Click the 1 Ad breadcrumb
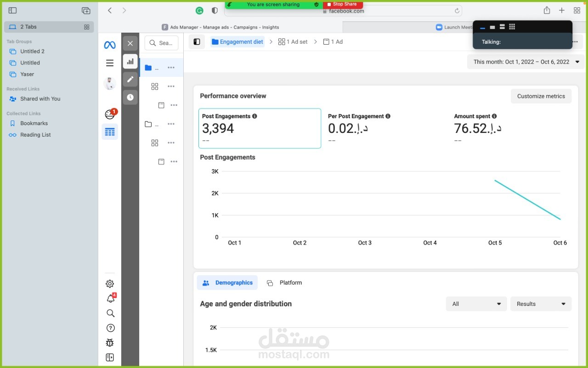 (x=333, y=42)
